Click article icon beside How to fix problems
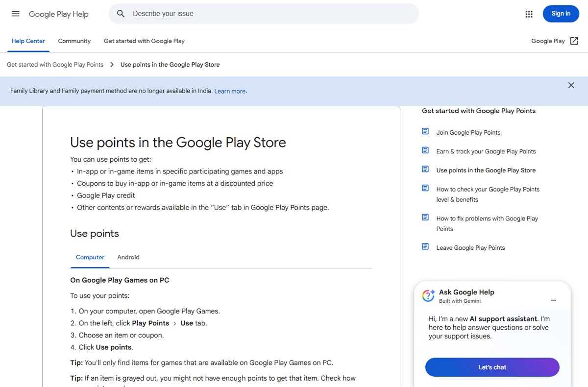This screenshot has height=387, width=588. click(425, 217)
